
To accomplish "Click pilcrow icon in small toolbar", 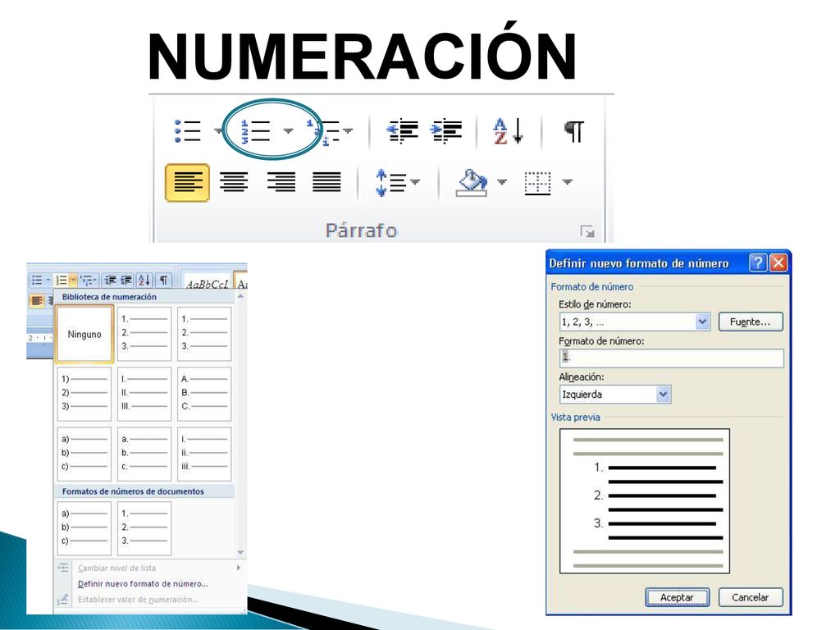I will (x=164, y=281).
